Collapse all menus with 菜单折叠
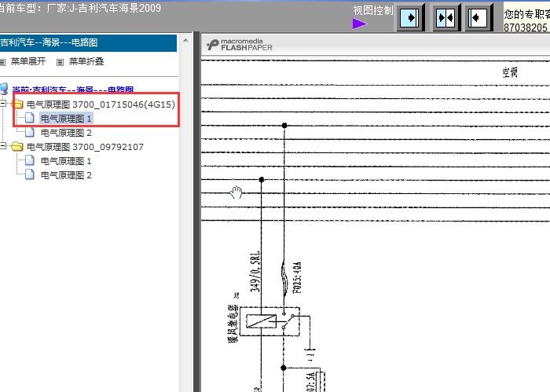Image resolution: width=550 pixels, height=392 pixels. [x=86, y=62]
